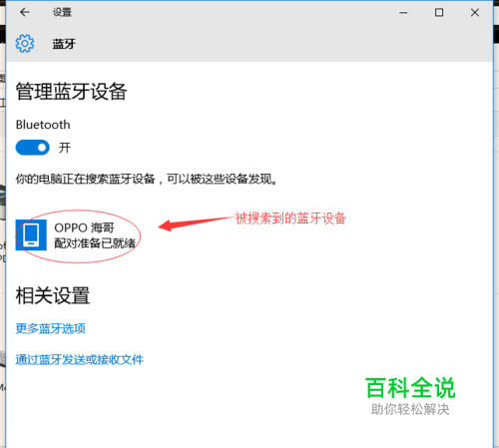
Task: Turn off the Bluetooth toggle switch
Action: 33,148
